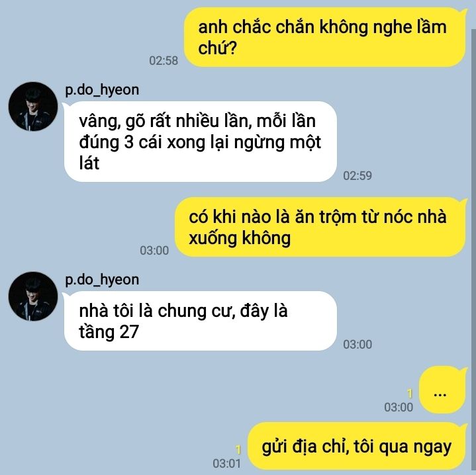Click the 02:58 timestamp

[164, 61]
